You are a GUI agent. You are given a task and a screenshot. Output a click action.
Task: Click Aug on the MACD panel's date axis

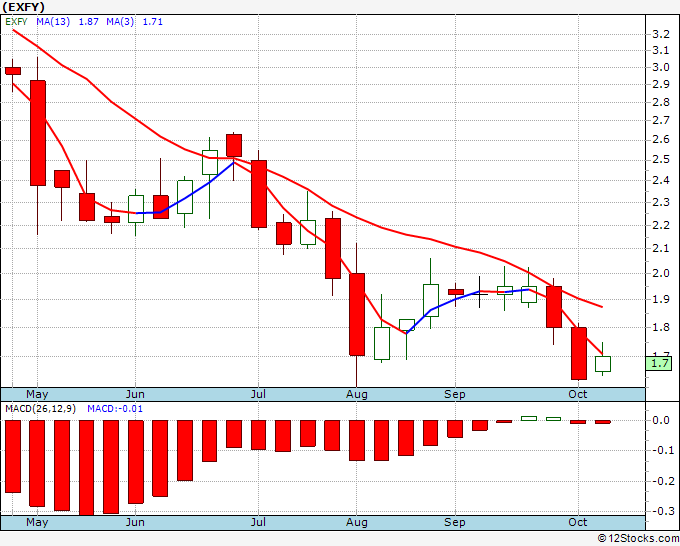coord(356,522)
